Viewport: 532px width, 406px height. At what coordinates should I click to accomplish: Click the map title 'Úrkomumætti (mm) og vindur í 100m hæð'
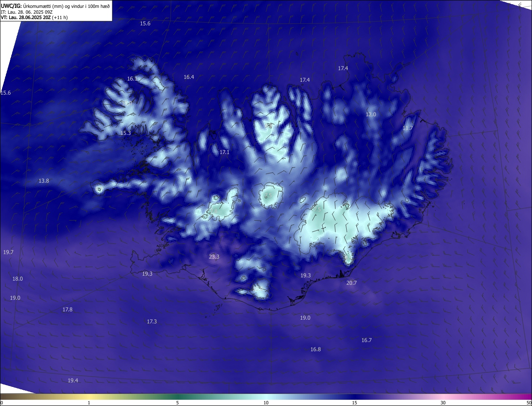click(x=66, y=6)
